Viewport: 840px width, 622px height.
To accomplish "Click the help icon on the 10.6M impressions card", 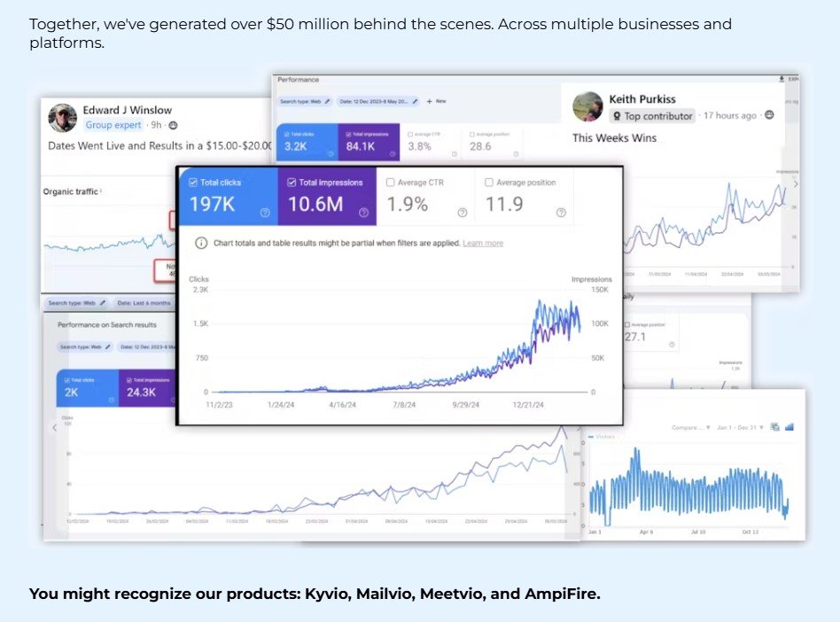I will (363, 213).
